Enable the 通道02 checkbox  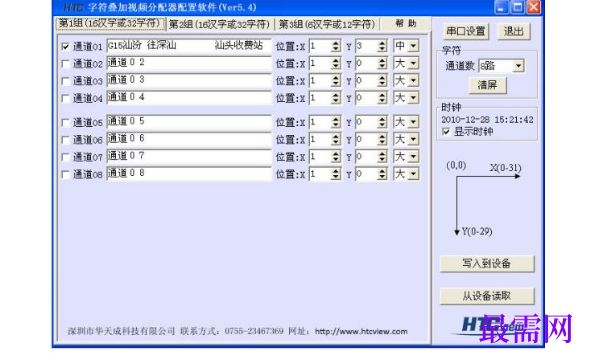click(x=66, y=64)
